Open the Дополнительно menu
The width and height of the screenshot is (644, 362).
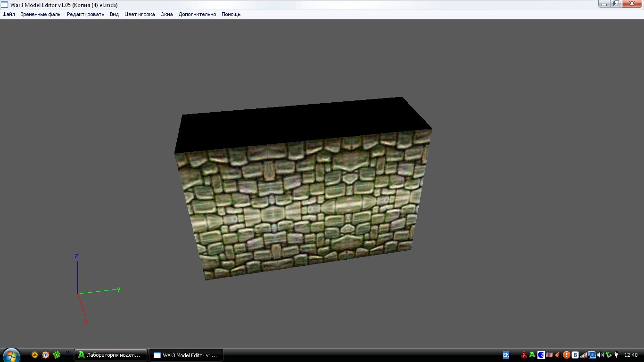point(197,14)
